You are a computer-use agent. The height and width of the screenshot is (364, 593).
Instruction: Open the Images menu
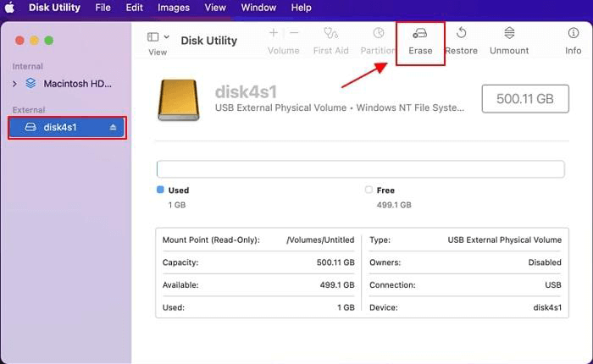point(174,8)
